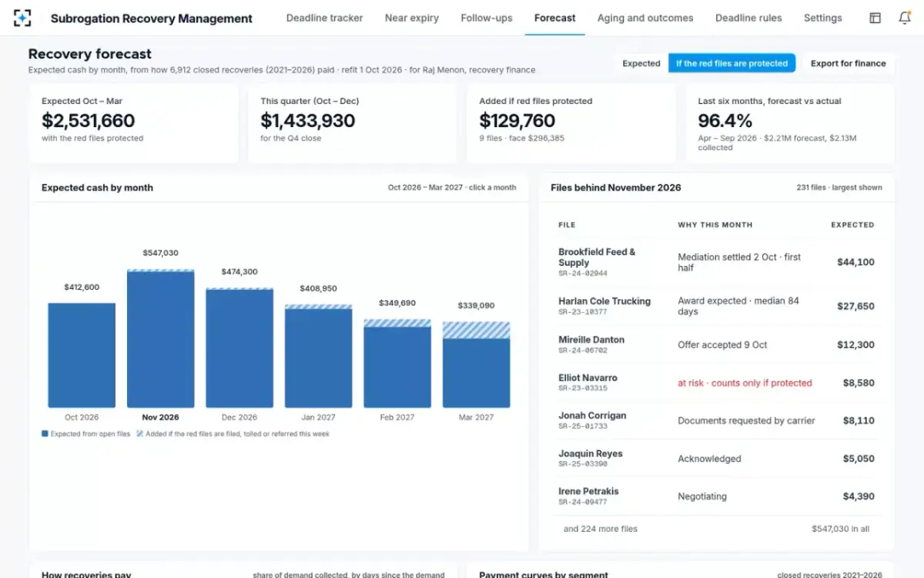Select 'If the red files are protected' view
Screen dimensions: 924x578
(x=731, y=63)
